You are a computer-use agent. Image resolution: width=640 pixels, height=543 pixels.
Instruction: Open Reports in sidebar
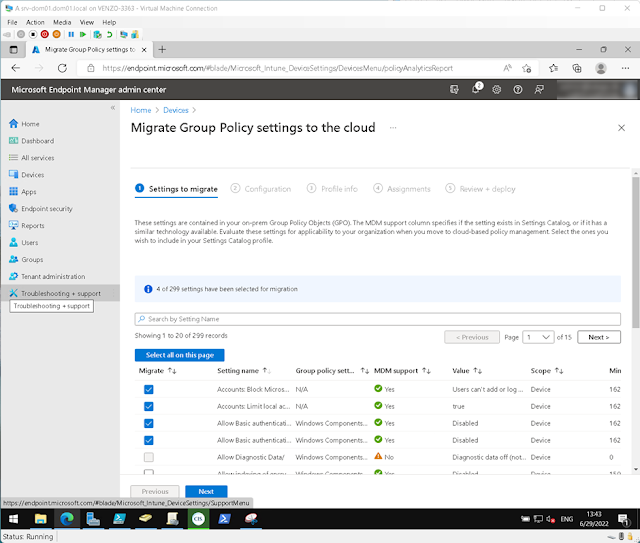click(x=27, y=225)
